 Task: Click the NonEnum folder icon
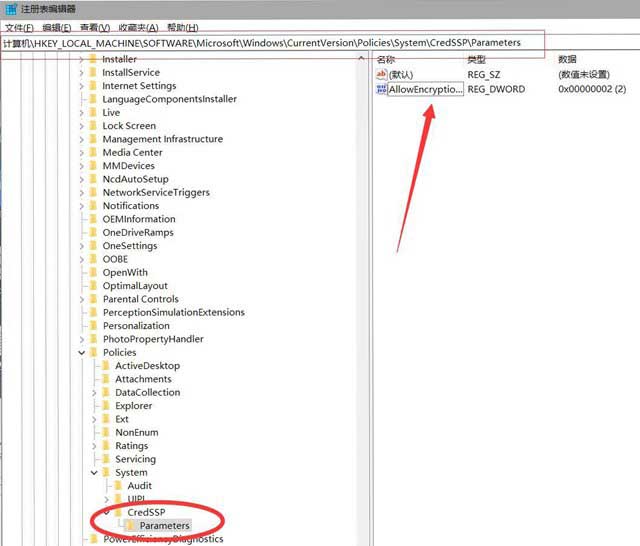106,432
